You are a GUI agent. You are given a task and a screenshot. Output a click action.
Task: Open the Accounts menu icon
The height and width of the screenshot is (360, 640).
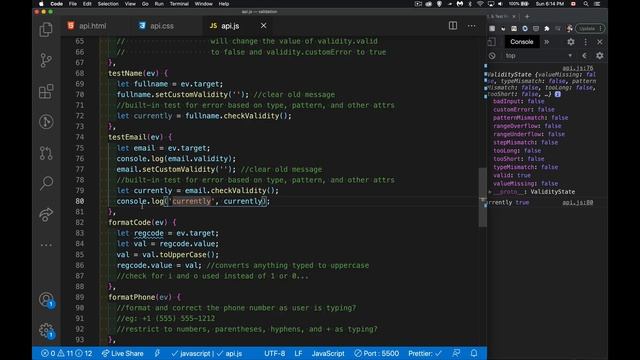(x=47, y=300)
